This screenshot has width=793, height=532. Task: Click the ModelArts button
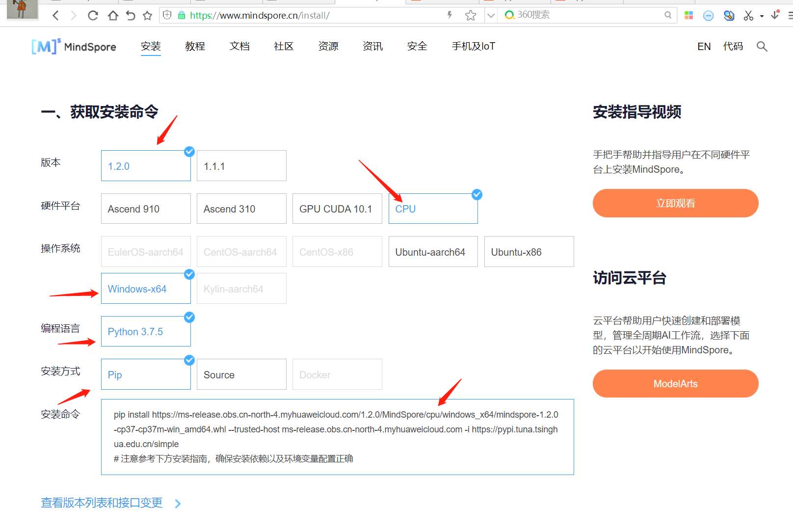coord(676,384)
